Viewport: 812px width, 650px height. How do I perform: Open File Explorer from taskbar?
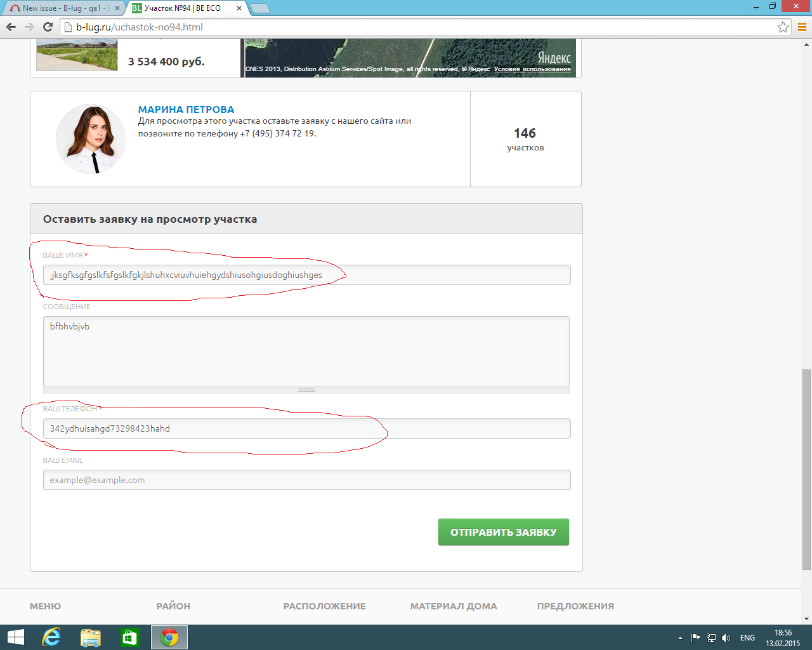click(91, 637)
